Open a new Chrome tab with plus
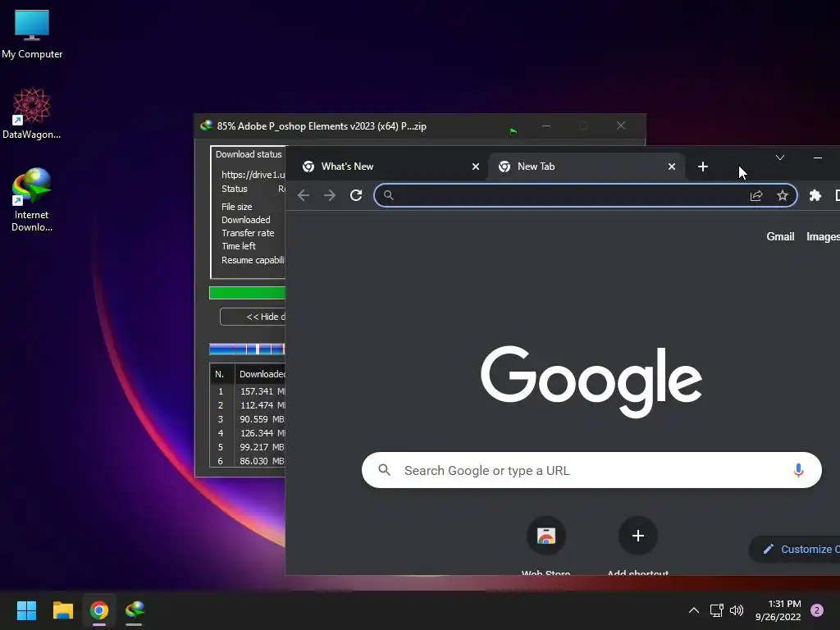Screen dimensions: 840x630 tap(703, 167)
